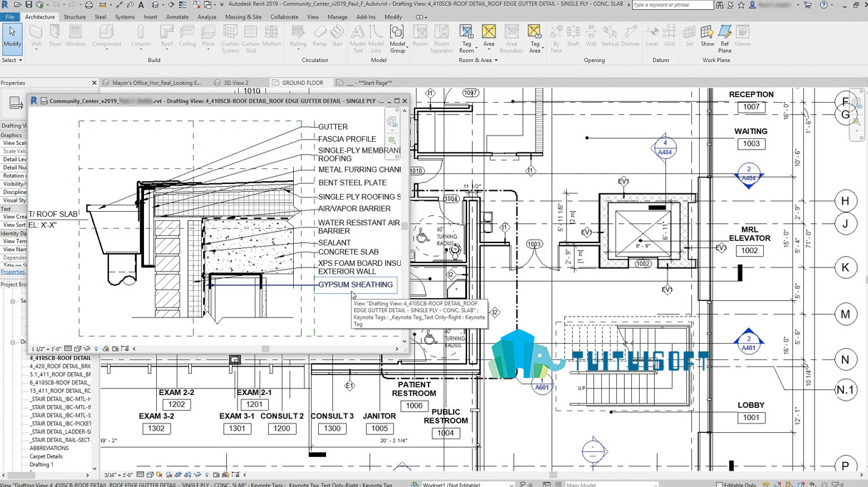The width and height of the screenshot is (868, 487).
Task: Collapse the top Project Browser tree node
Action: click(x=13, y=302)
